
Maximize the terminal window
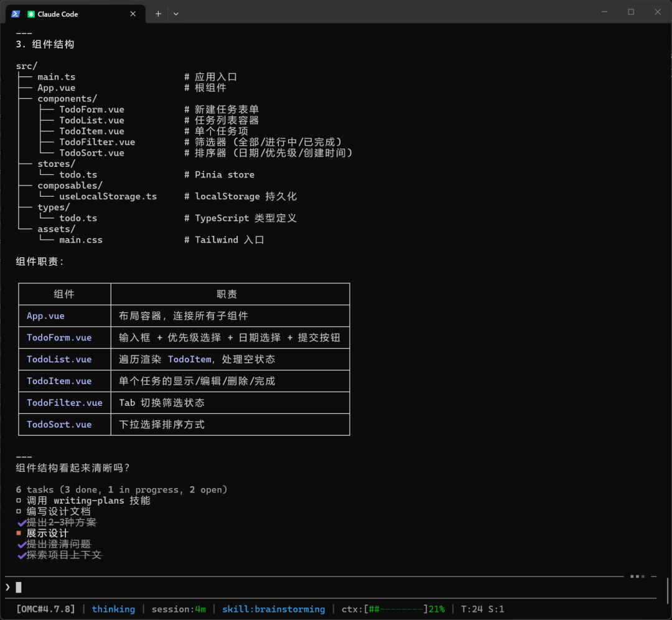(631, 12)
